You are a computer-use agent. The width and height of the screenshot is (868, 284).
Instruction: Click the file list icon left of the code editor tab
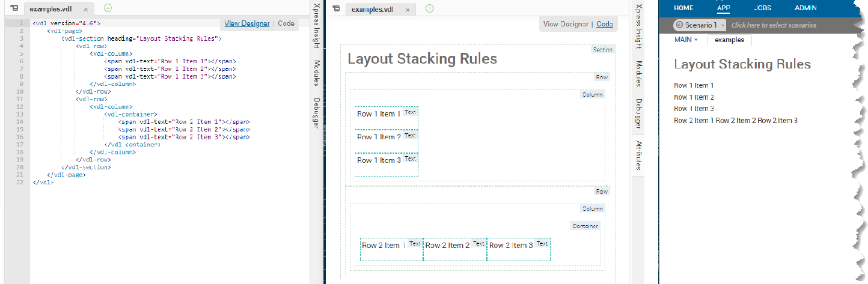click(x=14, y=8)
